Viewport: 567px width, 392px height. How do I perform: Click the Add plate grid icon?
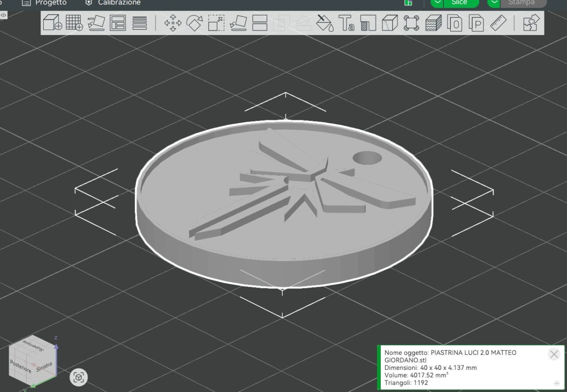coord(74,23)
